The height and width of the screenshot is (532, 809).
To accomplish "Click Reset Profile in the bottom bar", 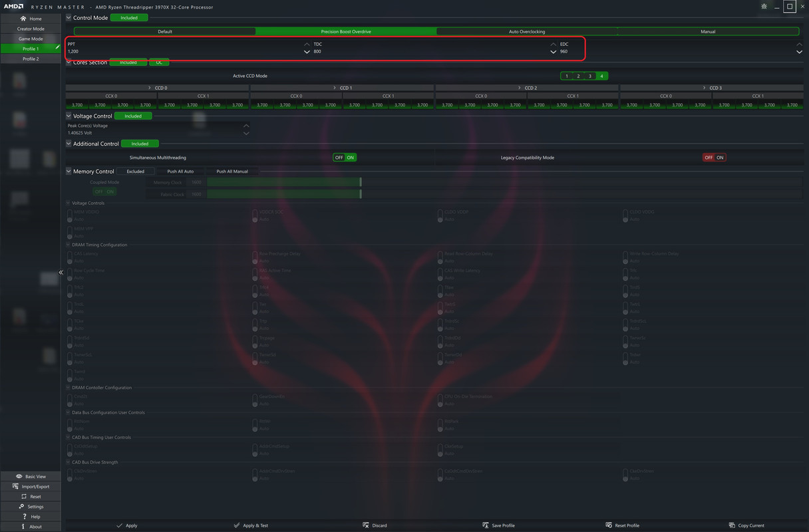I will (622, 525).
